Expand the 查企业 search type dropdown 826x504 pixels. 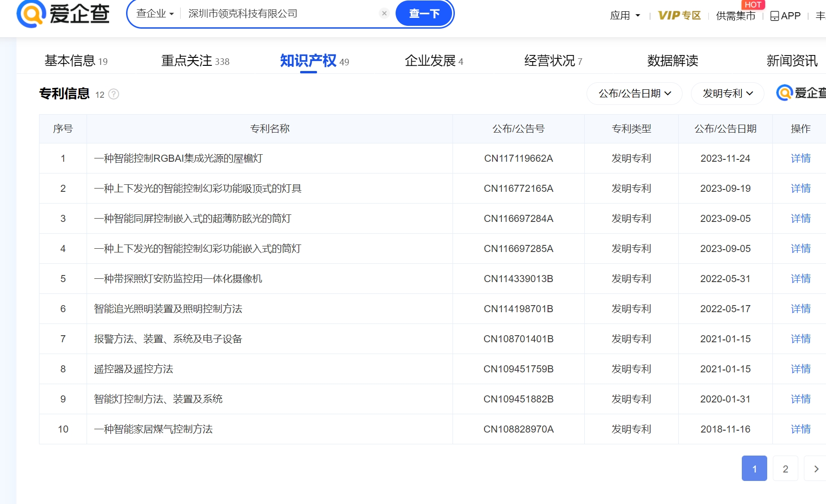coord(155,14)
